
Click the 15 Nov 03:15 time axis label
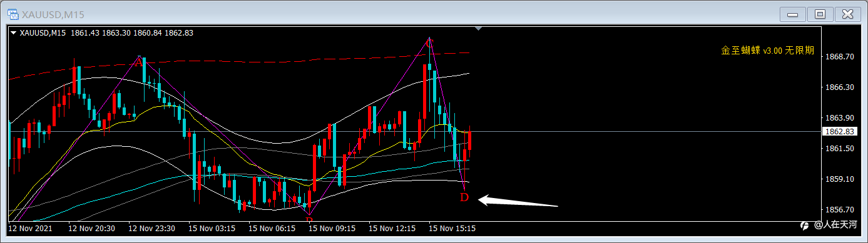[212, 229]
